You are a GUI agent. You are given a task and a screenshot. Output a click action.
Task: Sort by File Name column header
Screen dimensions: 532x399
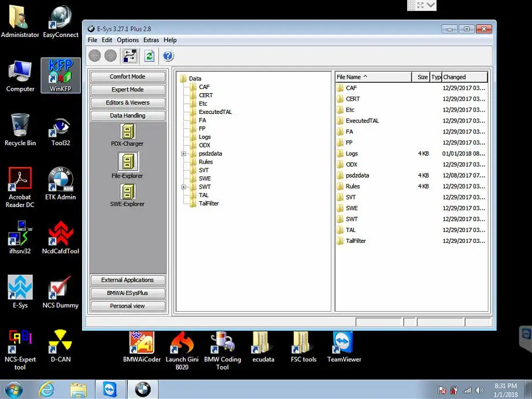373,77
